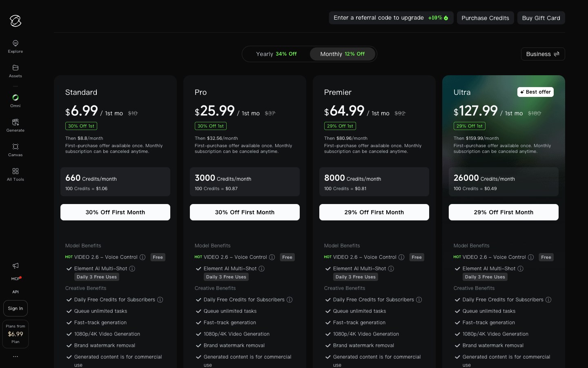Click the Ultra Best offer badge
The height and width of the screenshot is (368, 588).
click(535, 92)
